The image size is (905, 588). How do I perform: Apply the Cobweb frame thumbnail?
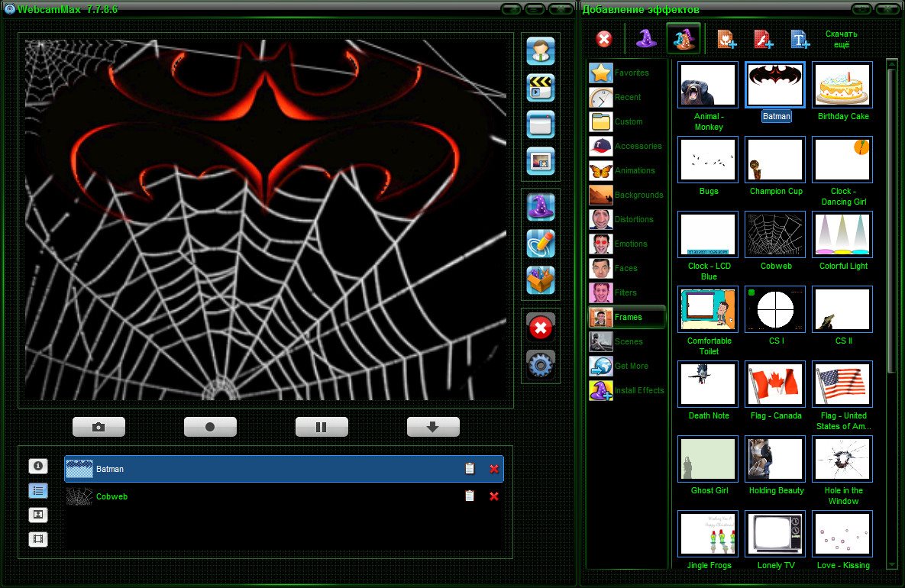coord(775,235)
